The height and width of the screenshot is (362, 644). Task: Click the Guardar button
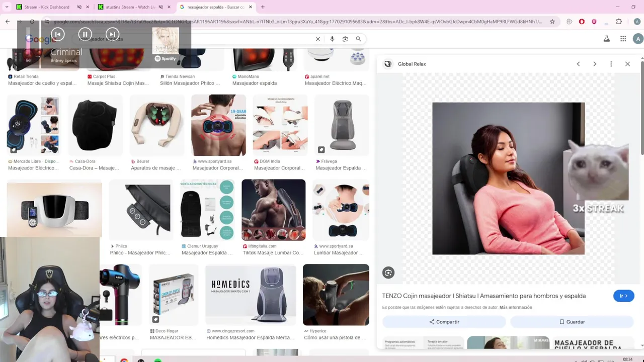(x=572, y=322)
